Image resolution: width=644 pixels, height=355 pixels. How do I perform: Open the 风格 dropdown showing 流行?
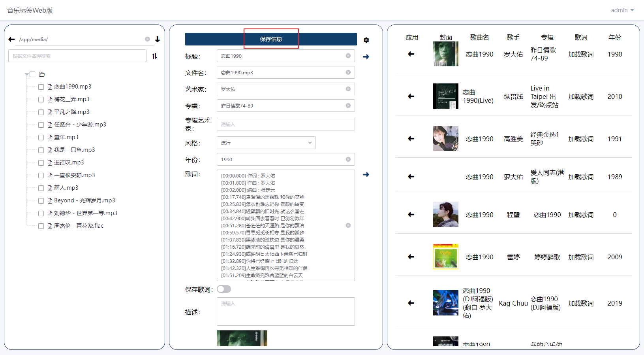(266, 143)
